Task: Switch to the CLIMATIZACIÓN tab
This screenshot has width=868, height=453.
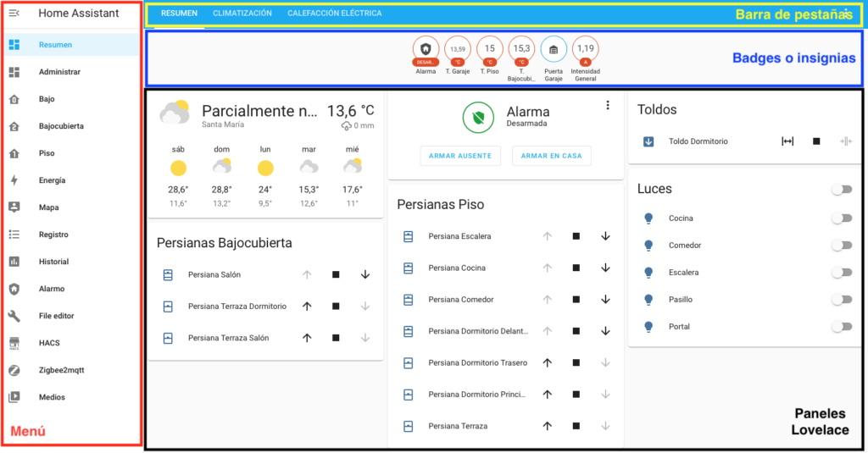Action: coord(242,14)
